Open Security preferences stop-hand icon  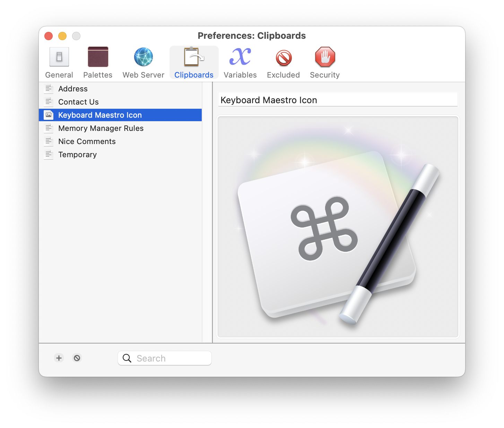[x=325, y=57]
